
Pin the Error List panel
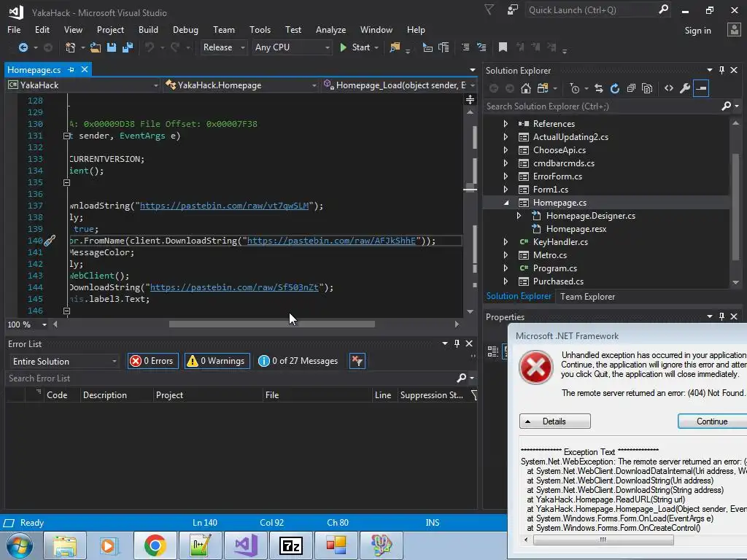click(457, 343)
